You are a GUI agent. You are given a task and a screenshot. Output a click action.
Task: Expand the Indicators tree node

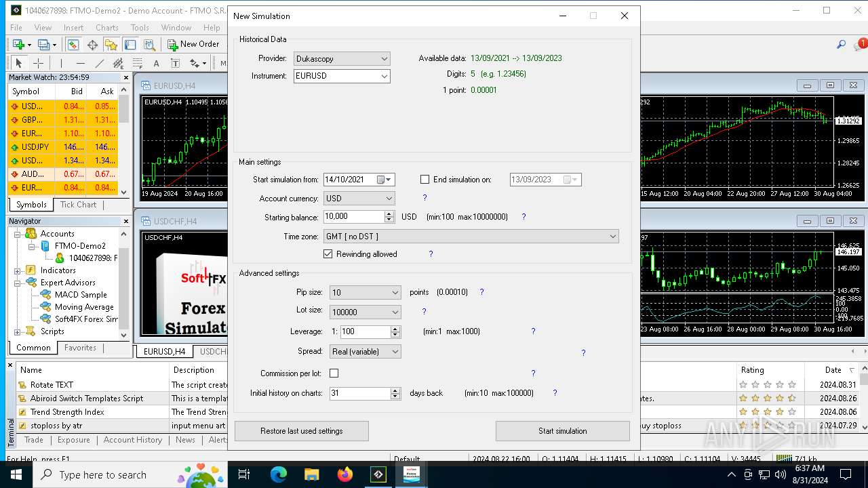coord(18,270)
